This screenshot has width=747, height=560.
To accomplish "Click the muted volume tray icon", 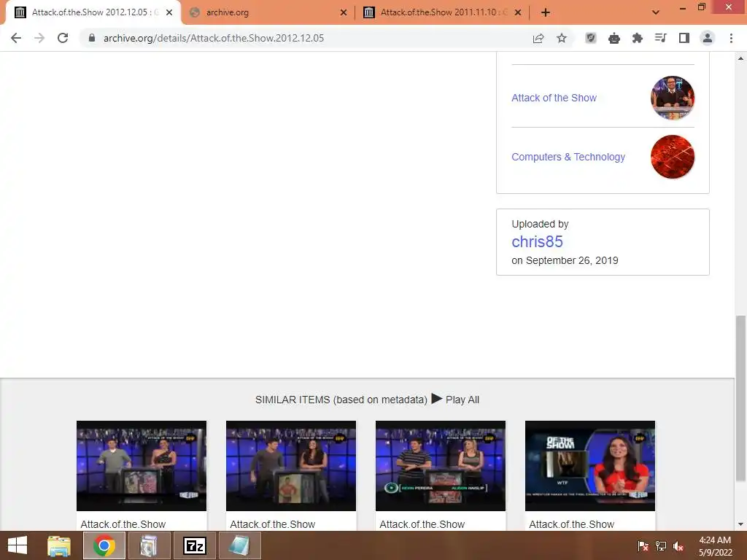I will point(678,546).
